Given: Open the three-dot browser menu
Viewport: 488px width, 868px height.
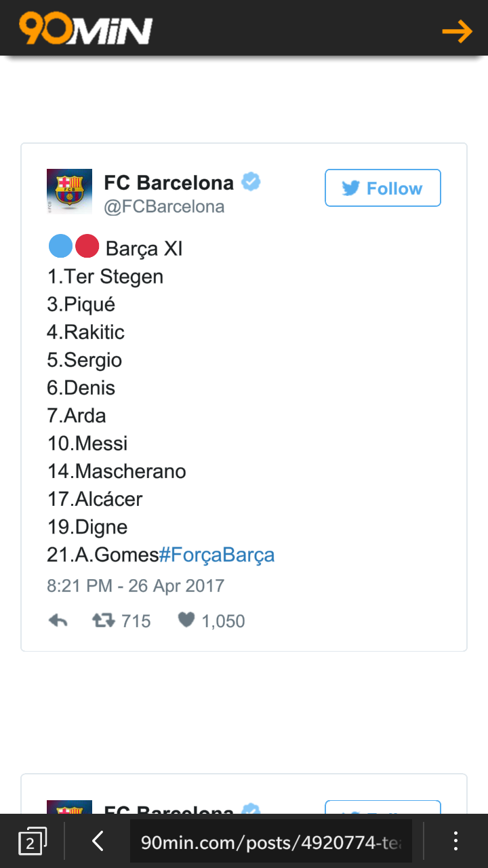Looking at the screenshot, I should 455,842.
